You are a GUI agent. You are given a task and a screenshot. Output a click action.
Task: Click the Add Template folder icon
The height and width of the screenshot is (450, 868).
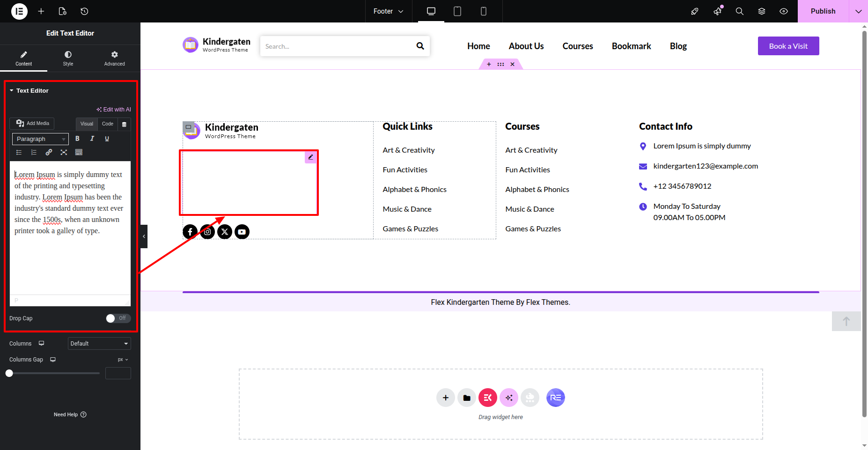(467, 398)
